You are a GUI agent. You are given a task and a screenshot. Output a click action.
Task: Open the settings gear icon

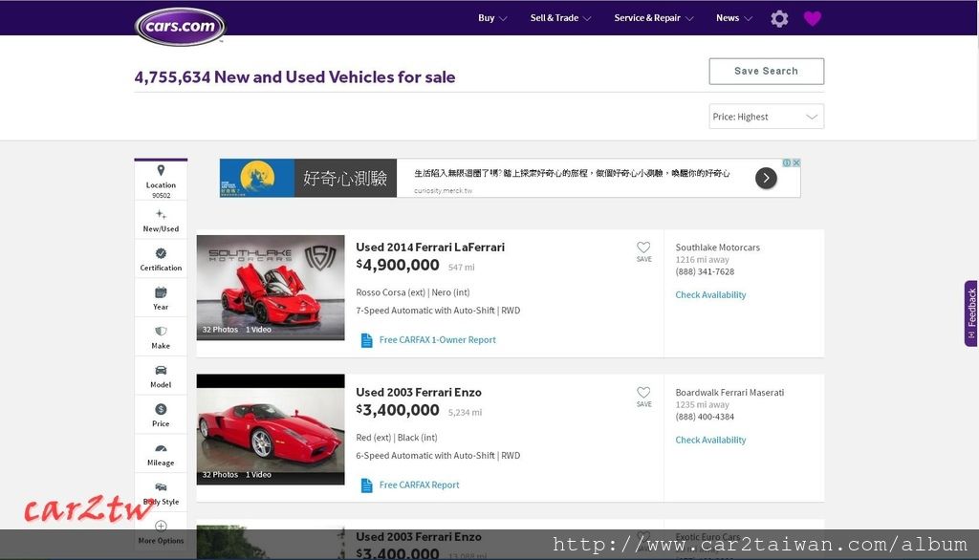coord(779,19)
